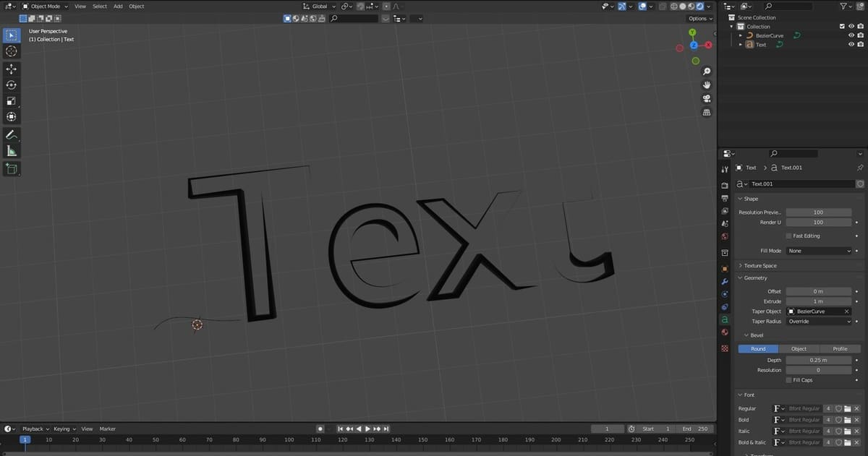The width and height of the screenshot is (868, 456).
Task: Toggle X-ray viewport button
Action: coord(661,6)
